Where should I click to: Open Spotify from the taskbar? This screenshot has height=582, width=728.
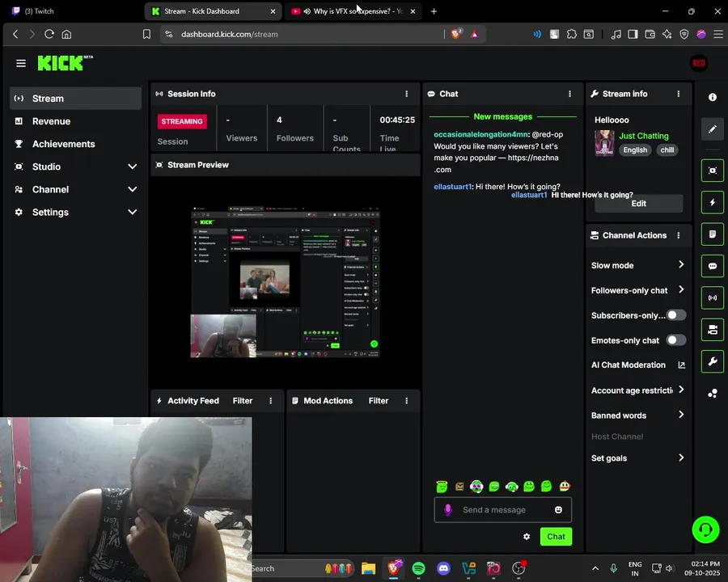pos(418,568)
